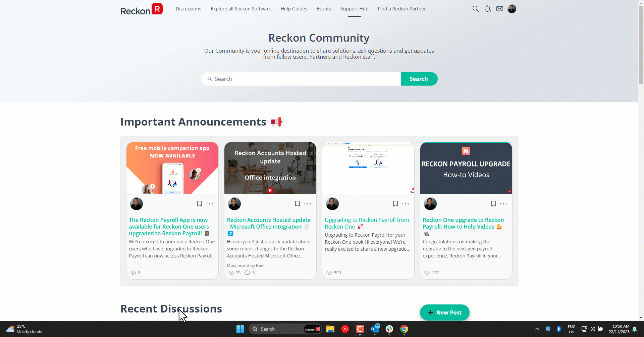Screen dimensions: 644x337
Task: Bookmark the Reckon Payroll App announcement
Action: point(200,204)
